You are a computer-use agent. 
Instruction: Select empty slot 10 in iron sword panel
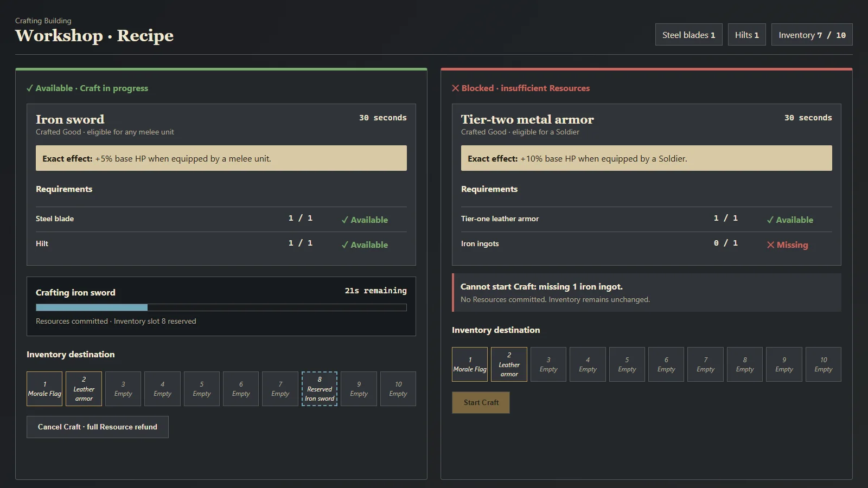[398, 389]
